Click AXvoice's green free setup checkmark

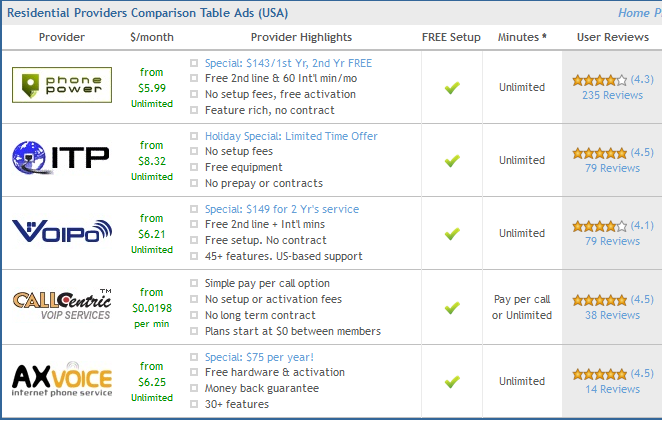452,381
